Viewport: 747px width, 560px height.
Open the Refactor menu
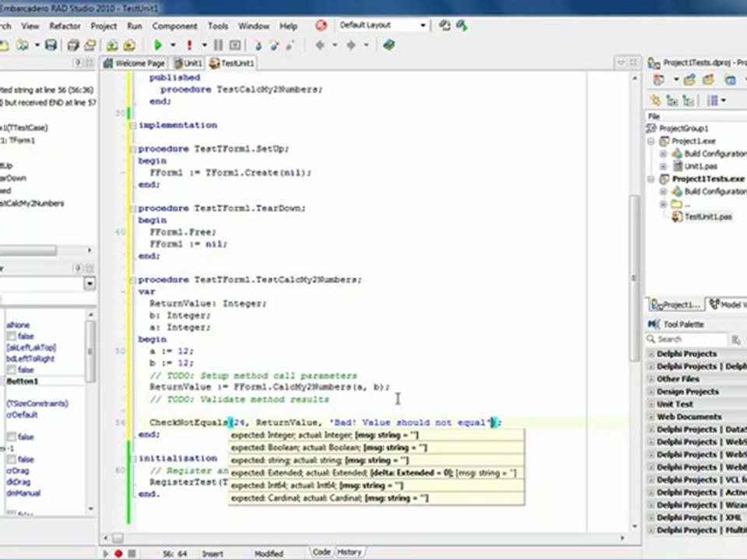[x=65, y=26]
